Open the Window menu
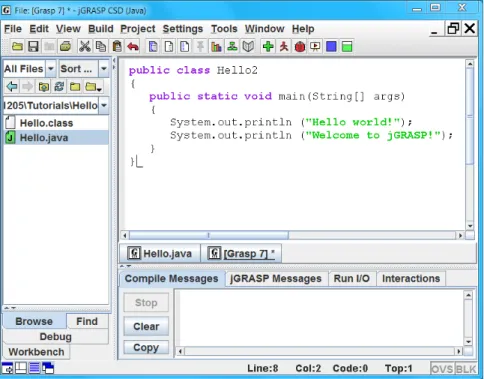Viewport: 484px width, 379px height. point(265,29)
